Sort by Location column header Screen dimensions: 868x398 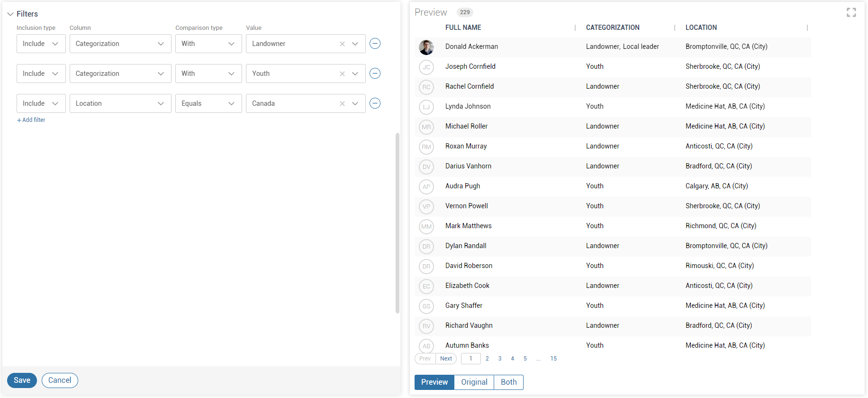701,28
